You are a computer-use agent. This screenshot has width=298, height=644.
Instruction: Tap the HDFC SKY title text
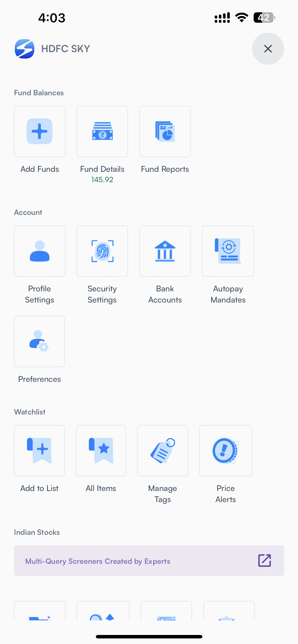tap(65, 49)
